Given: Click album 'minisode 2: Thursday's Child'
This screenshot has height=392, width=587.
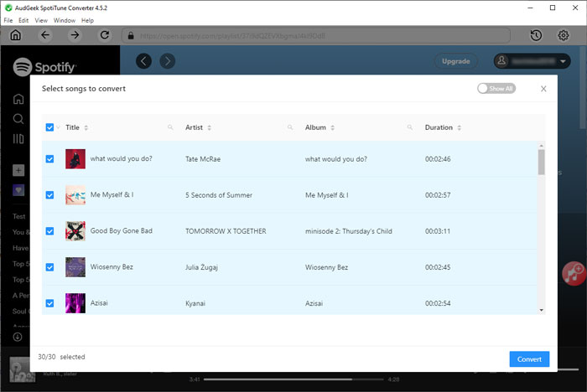Looking at the screenshot, I should tap(349, 231).
